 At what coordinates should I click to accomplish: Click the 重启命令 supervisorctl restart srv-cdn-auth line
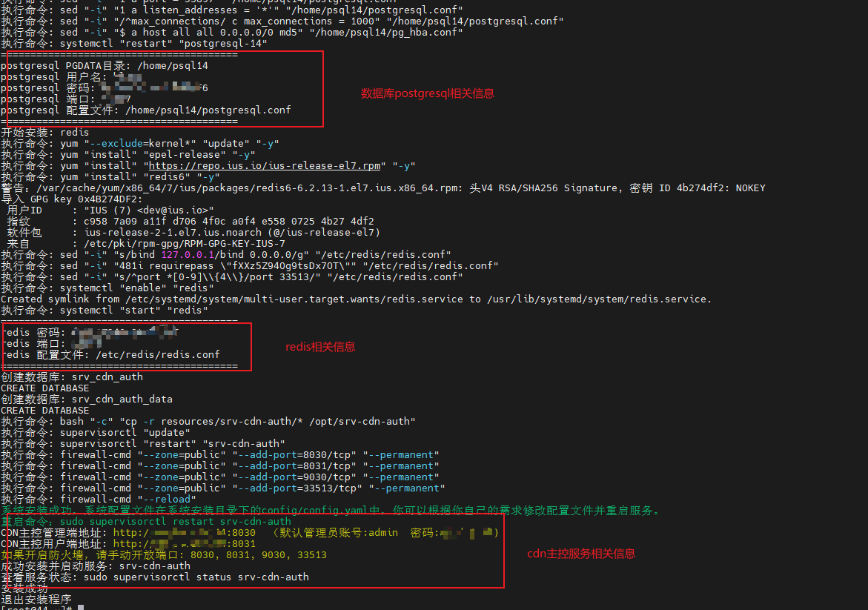146,522
